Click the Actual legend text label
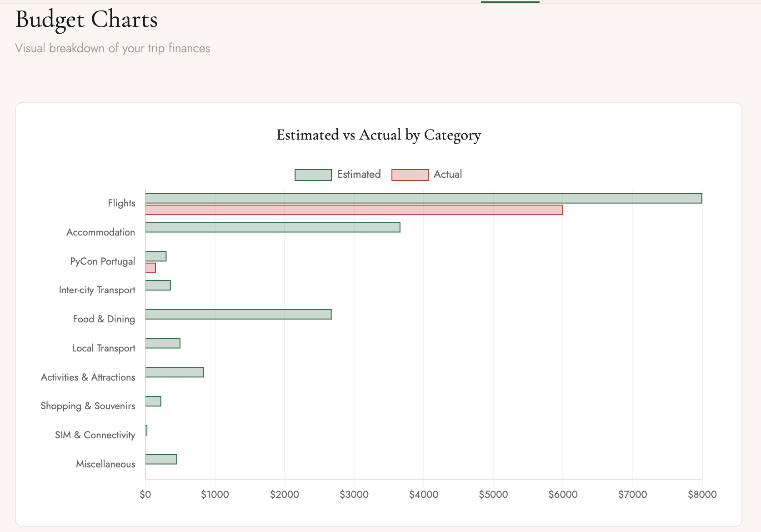 (x=447, y=175)
